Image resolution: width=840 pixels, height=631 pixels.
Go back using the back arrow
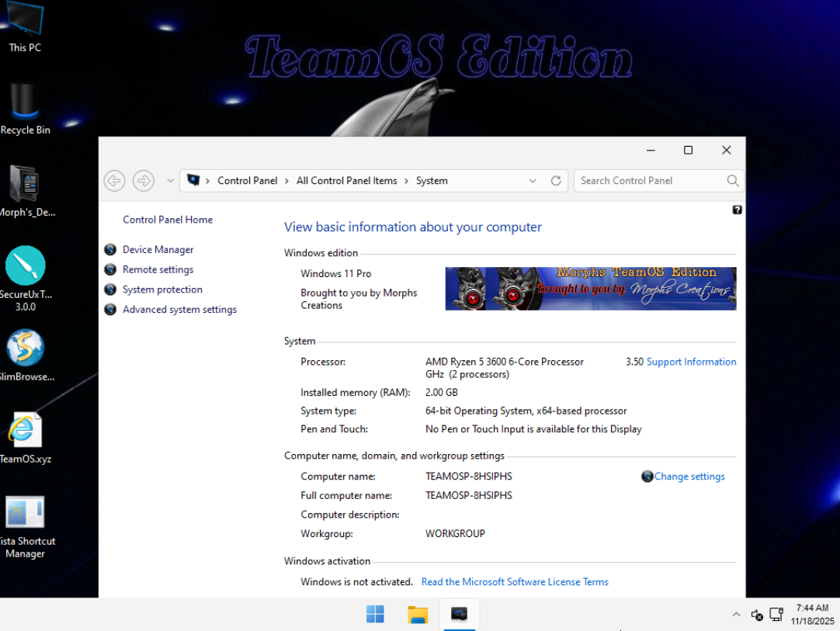[x=114, y=181]
